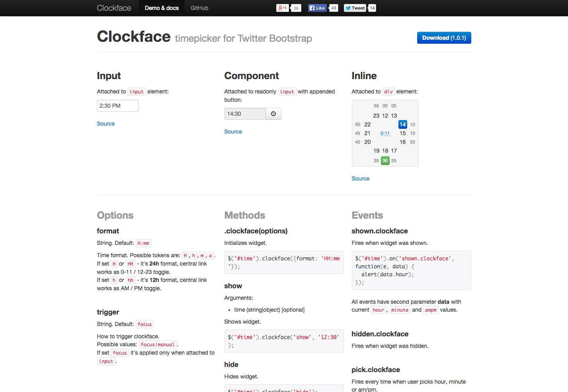Toggle the central 0-11 hour range link
Image resolution: width=568 pixels, height=392 pixels.
click(385, 134)
